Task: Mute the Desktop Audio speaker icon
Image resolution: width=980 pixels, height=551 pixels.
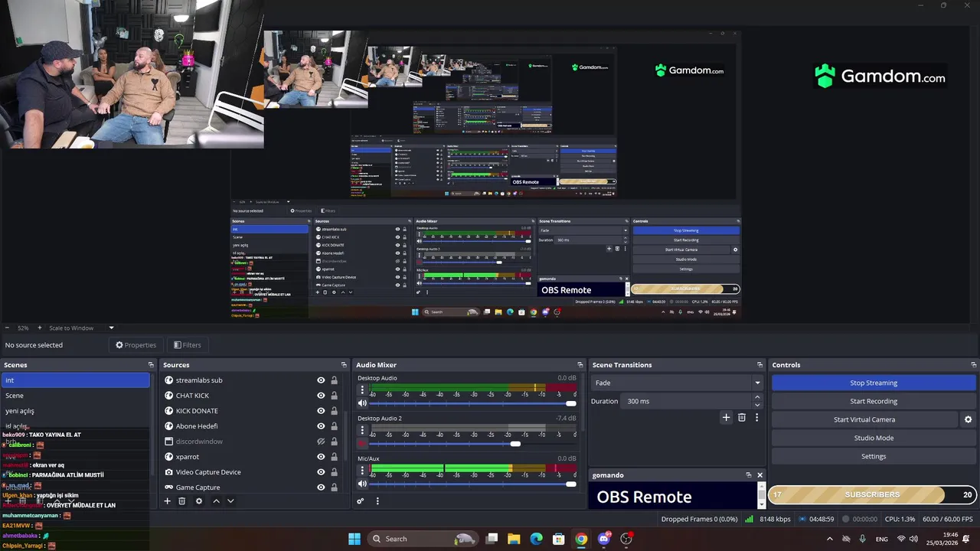Action: 362,403
